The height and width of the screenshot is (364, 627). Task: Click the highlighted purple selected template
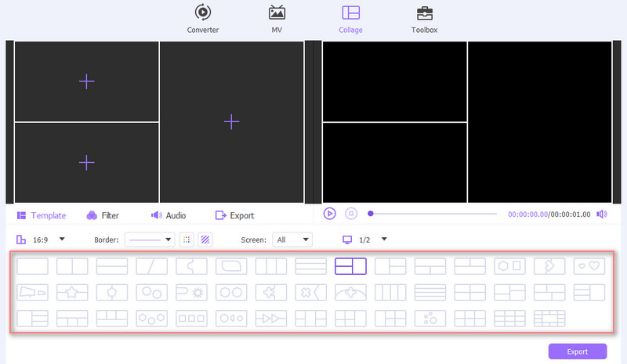[x=350, y=266]
